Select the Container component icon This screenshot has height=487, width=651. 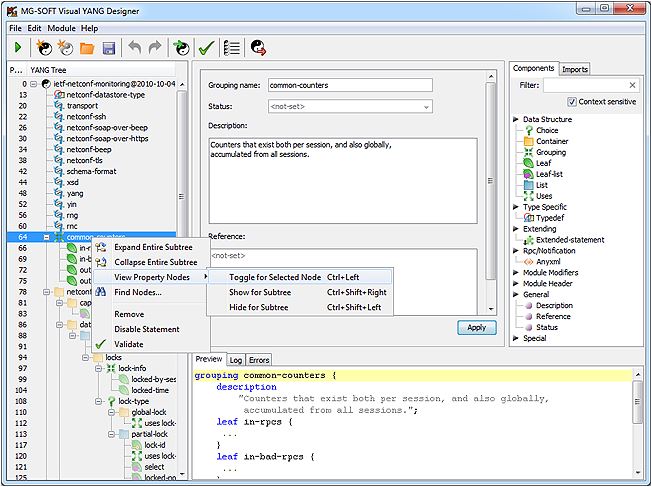pos(529,141)
